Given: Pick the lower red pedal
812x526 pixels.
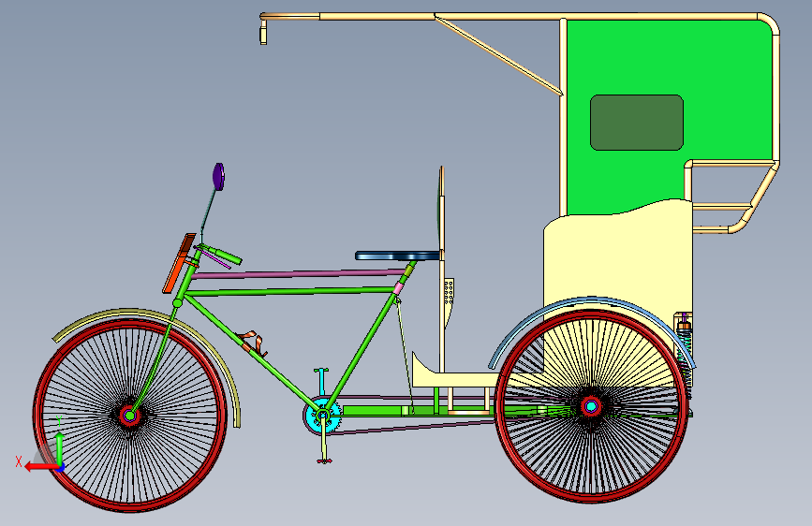Looking at the screenshot, I should click(324, 460).
